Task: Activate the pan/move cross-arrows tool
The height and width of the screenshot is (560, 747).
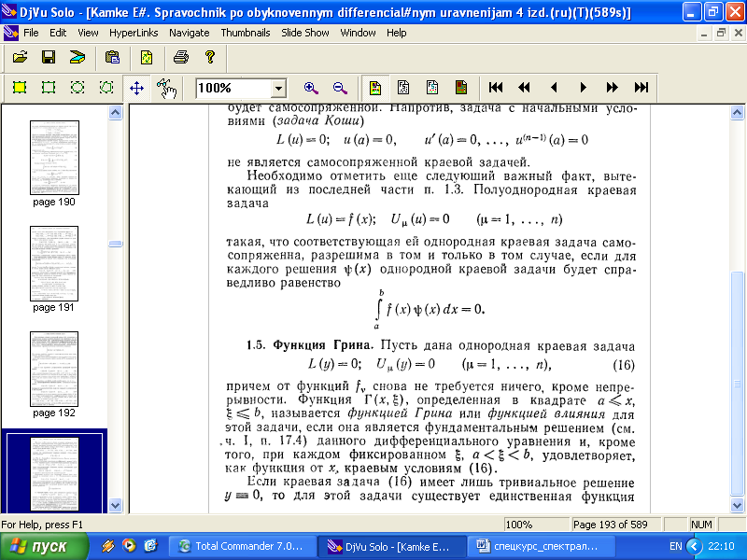Action: pyautogui.click(x=136, y=88)
